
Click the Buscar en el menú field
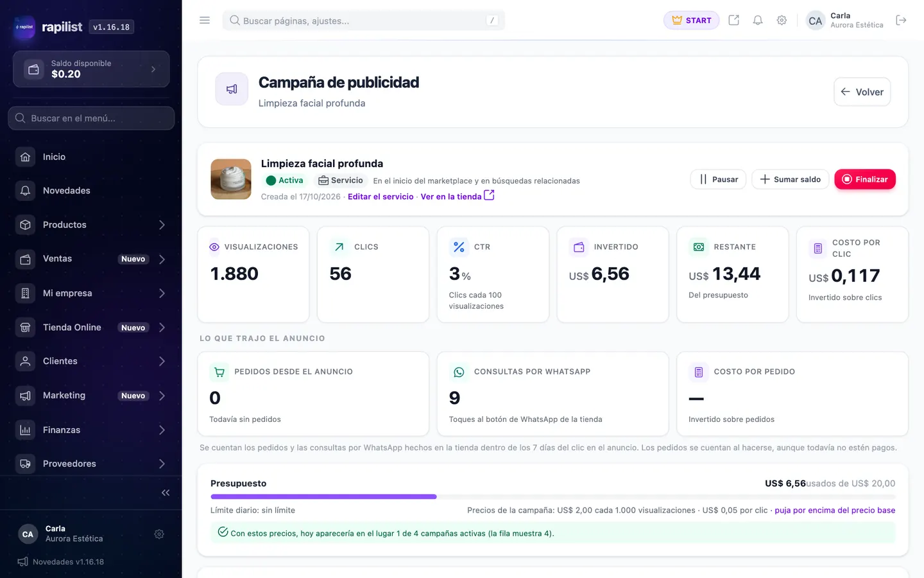tap(91, 118)
